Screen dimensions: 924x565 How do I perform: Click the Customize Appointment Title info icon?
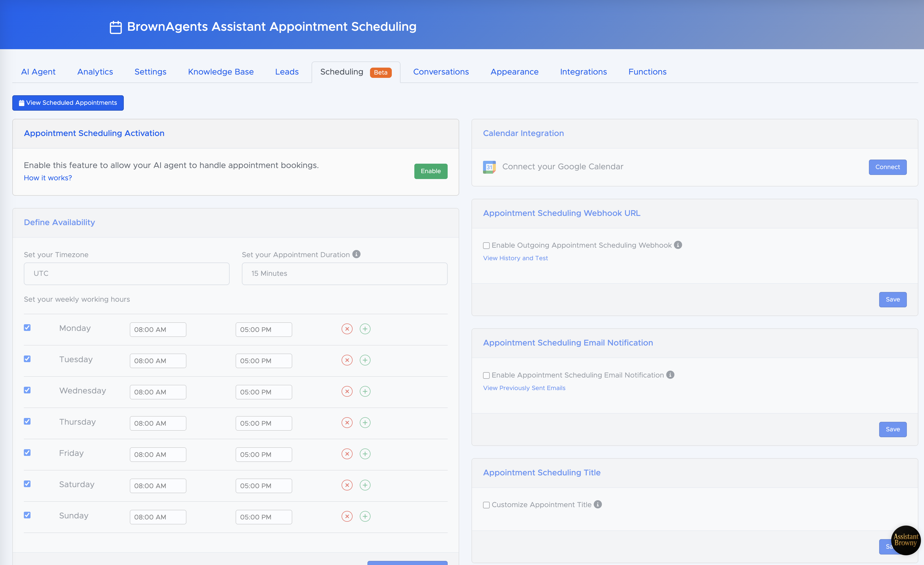tap(598, 504)
